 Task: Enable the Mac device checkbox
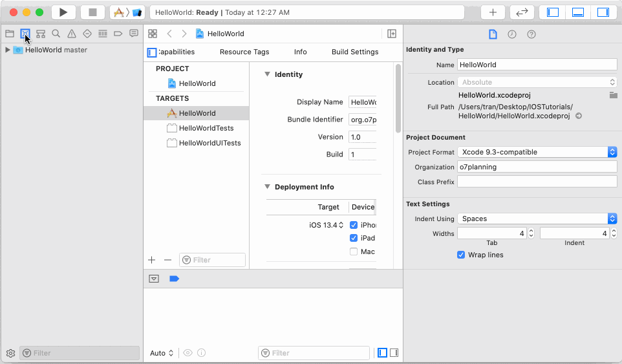(354, 252)
